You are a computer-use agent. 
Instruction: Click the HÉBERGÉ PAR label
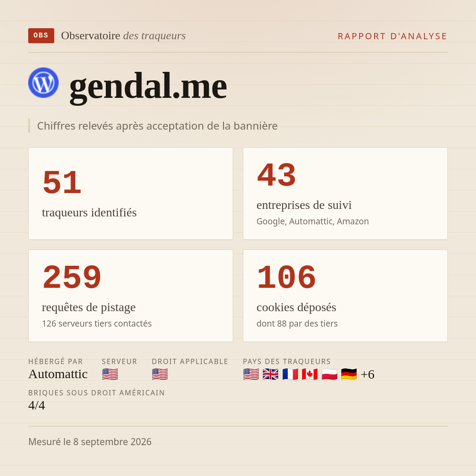(56, 361)
